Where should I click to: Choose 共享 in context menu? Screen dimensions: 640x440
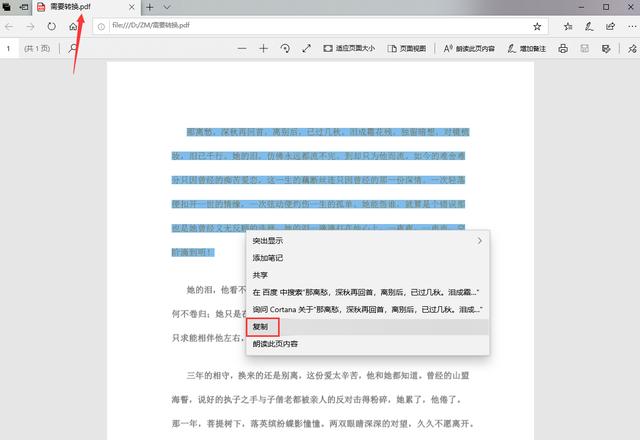click(x=367, y=276)
